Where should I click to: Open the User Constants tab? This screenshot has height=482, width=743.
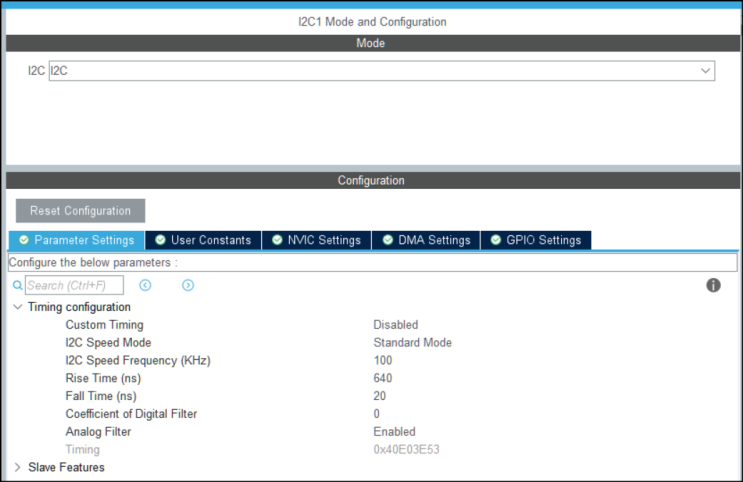pyautogui.click(x=203, y=240)
